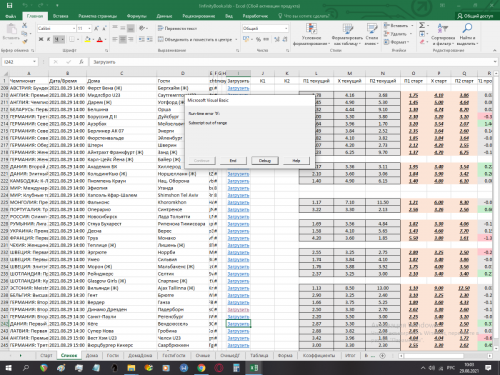The width and height of the screenshot is (500, 375).
Task: Open Windows Start menu
Action: (8, 368)
